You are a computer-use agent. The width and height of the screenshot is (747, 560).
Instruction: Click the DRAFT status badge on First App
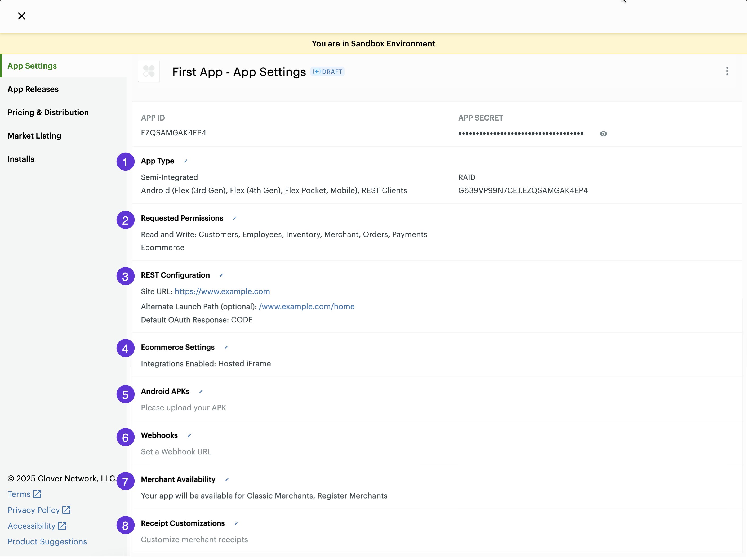point(328,72)
